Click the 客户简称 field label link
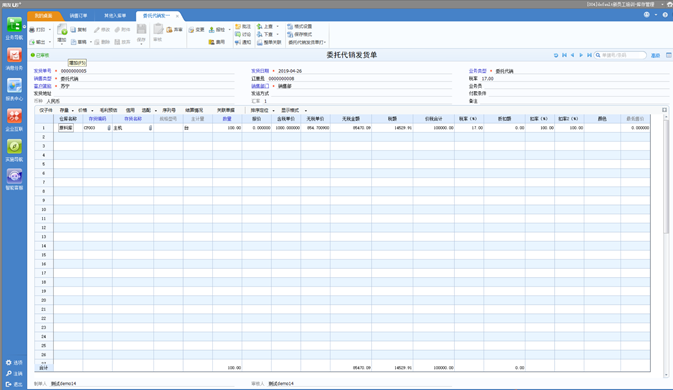Image resolution: width=673 pixels, height=390 pixels. pyautogui.click(x=42, y=86)
